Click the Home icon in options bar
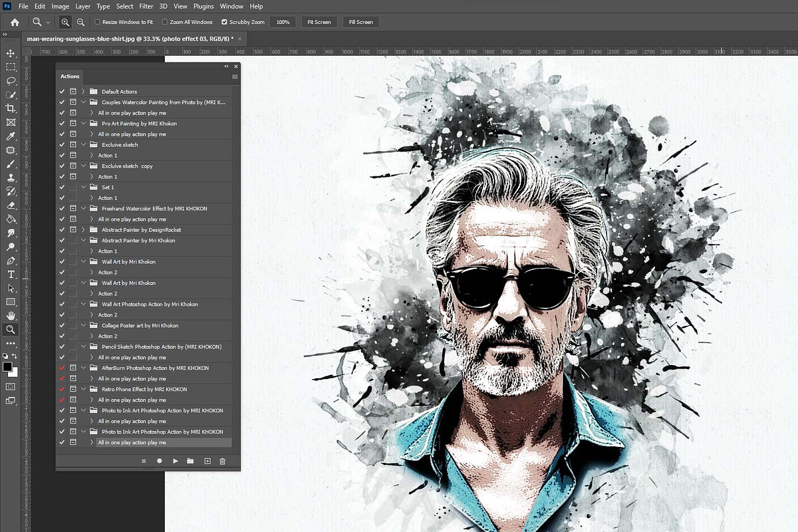Screen dimensions: 798x532 pyautogui.click(x=15, y=22)
